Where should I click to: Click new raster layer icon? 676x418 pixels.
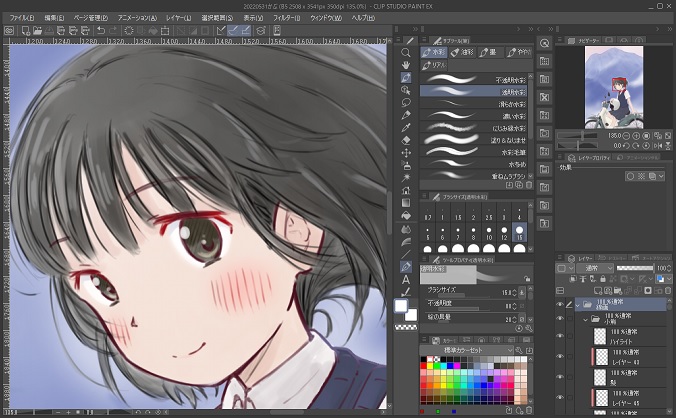pyautogui.click(x=598, y=291)
